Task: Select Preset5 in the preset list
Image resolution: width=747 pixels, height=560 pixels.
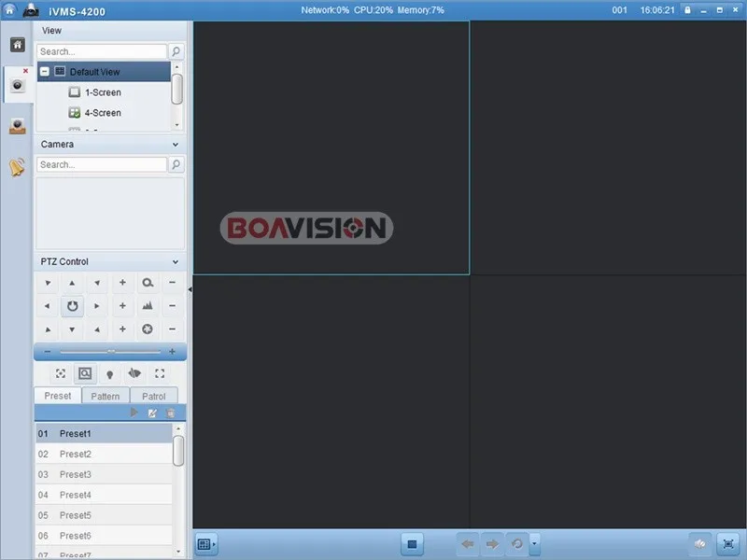Action: (104, 515)
